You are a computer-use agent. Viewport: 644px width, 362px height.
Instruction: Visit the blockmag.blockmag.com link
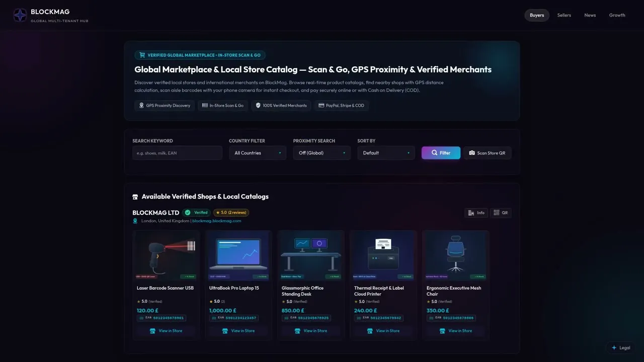(x=217, y=221)
